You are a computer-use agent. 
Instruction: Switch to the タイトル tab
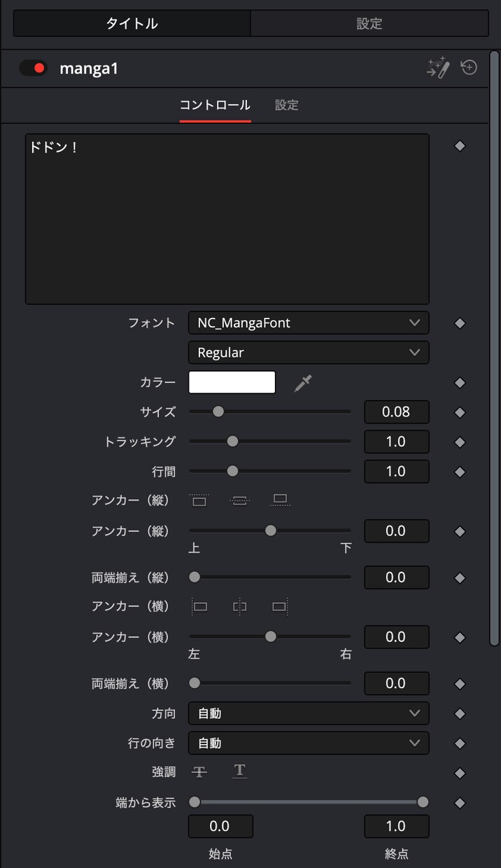coord(132,23)
